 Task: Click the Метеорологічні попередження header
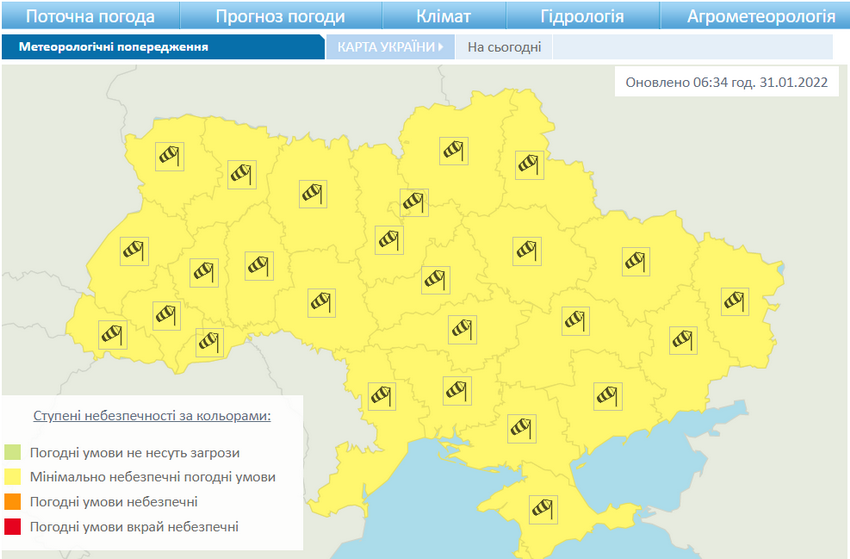point(113,47)
